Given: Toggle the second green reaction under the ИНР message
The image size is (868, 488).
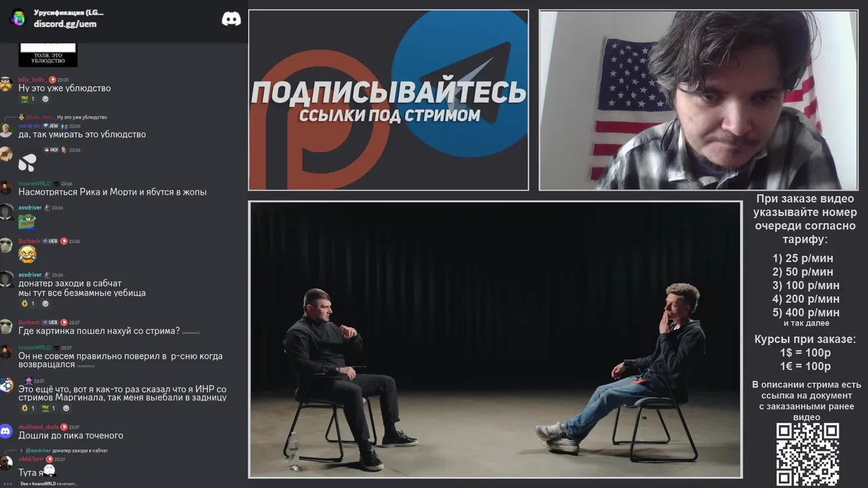Looking at the screenshot, I should pos(48,408).
